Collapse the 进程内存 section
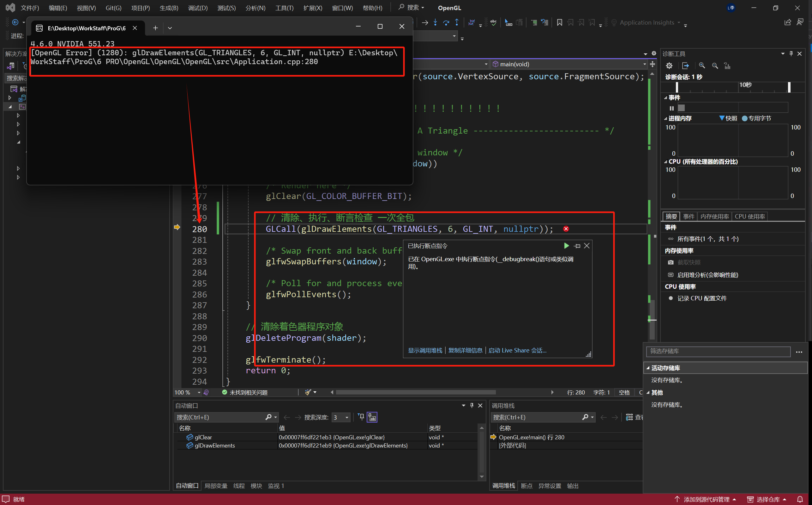The image size is (812, 505). point(665,118)
